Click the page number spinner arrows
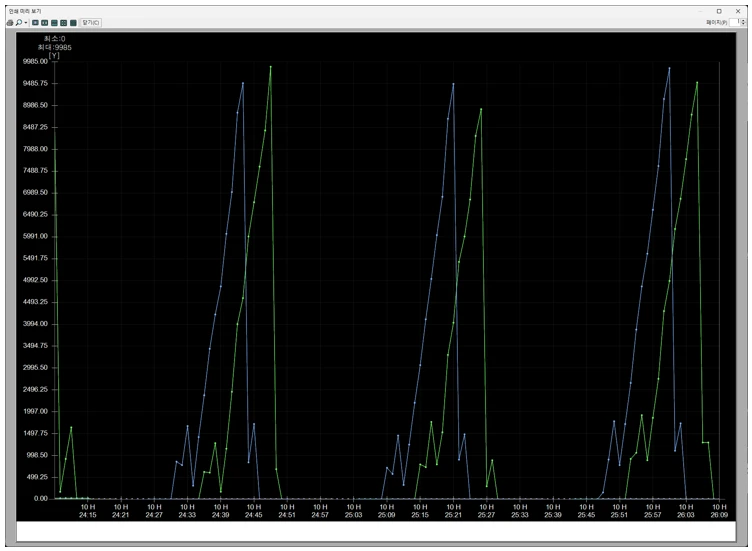 pyautogui.click(x=743, y=23)
